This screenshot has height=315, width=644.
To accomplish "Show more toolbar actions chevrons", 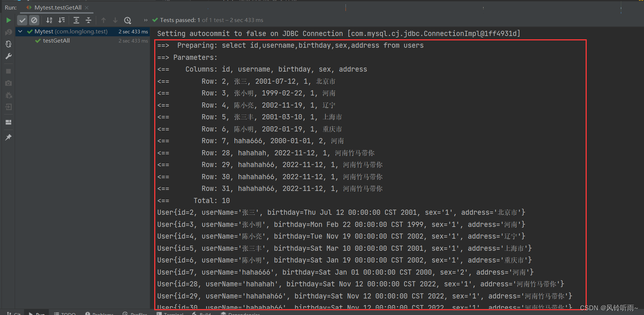I will 146,20.
